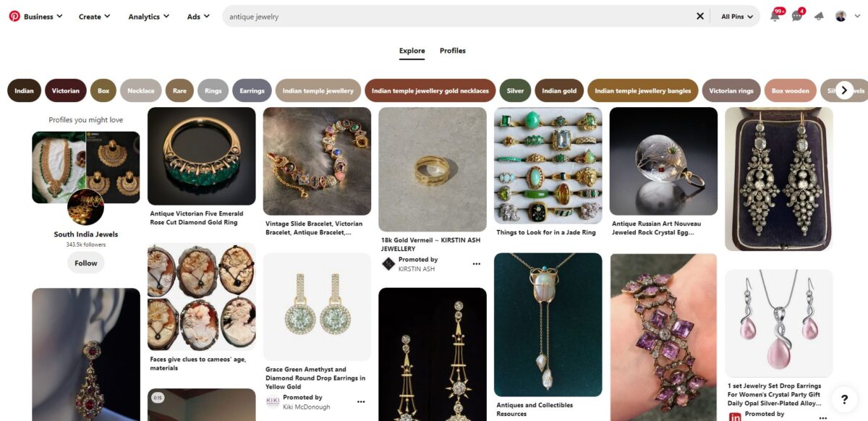This screenshot has height=421, width=868.
Task: Open the South India Jewels profile
Action: click(85, 234)
